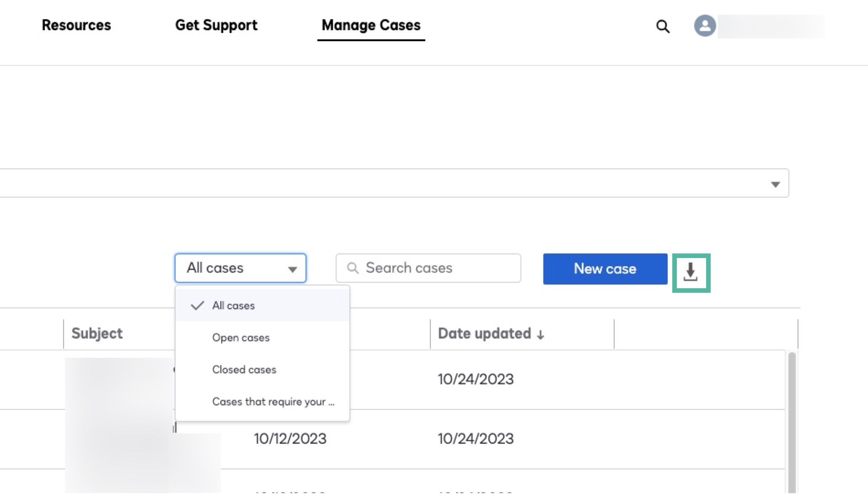
Task: Open the Get Support tab
Action: 216,25
